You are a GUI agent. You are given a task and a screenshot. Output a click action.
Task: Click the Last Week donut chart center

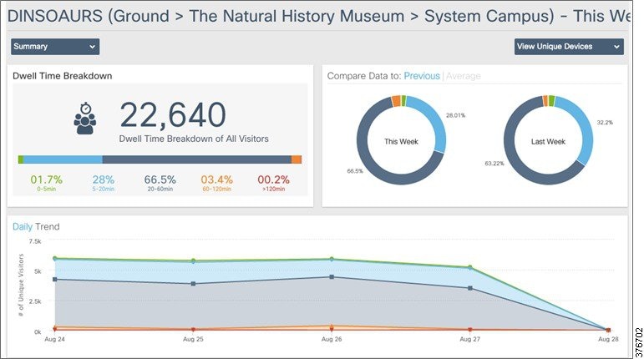click(548, 141)
